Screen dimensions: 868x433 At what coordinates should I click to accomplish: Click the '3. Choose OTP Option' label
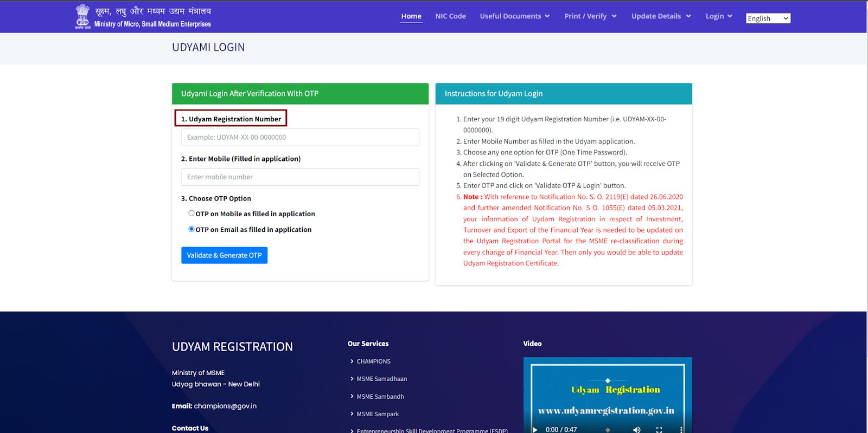(x=216, y=198)
